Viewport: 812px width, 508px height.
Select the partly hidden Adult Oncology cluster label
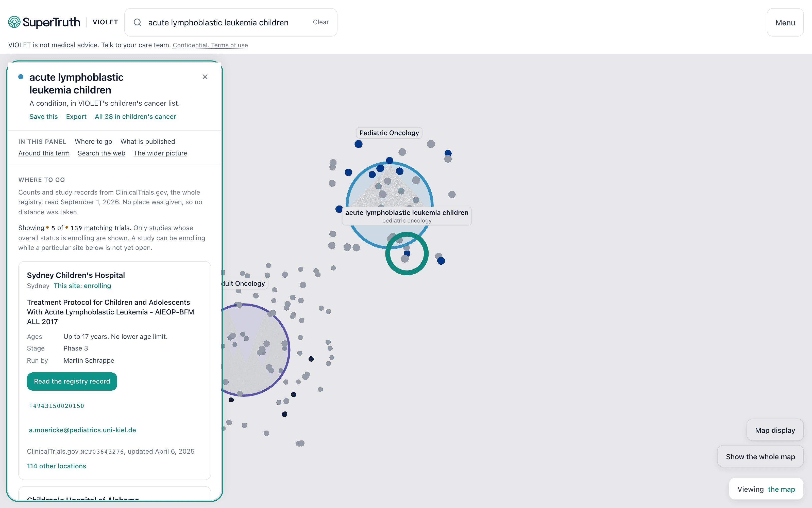tap(244, 283)
